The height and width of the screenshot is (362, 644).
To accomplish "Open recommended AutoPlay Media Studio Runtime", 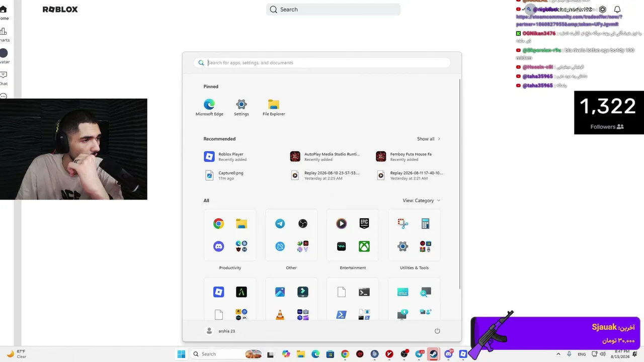I will click(x=325, y=157).
